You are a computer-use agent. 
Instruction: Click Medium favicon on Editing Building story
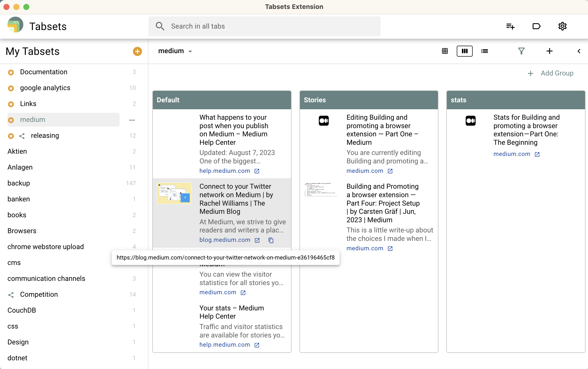324,121
